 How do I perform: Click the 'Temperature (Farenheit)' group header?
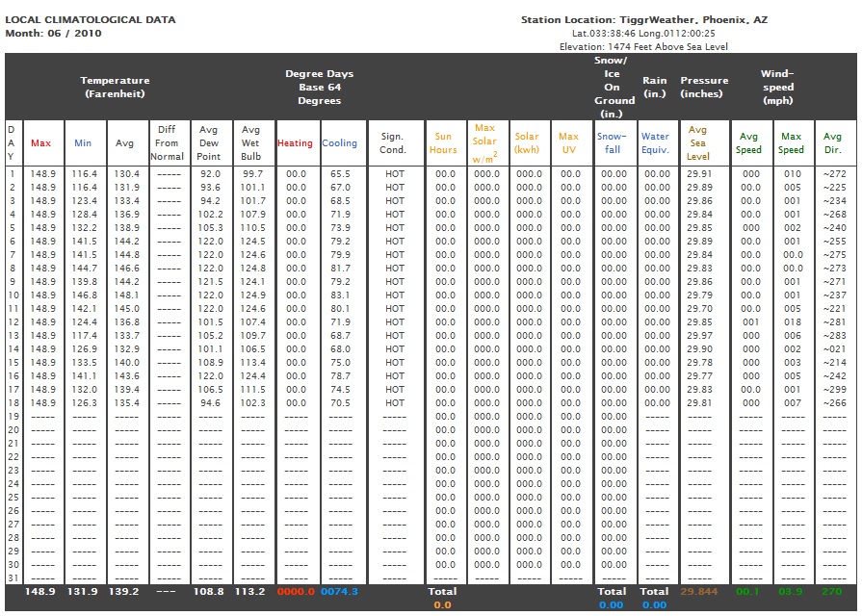pyautogui.click(x=115, y=87)
